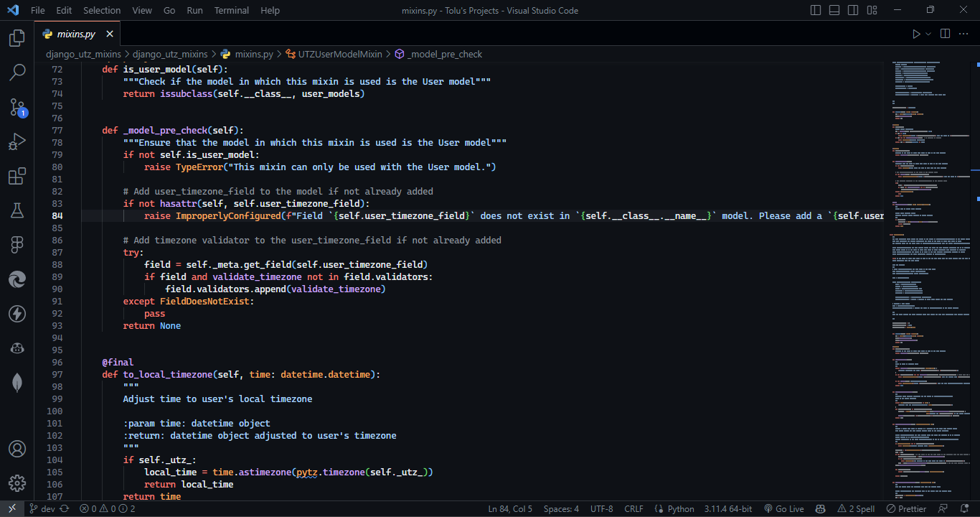The height and width of the screenshot is (517, 980).
Task: Change CRLF end of line sequence
Action: click(634, 508)
